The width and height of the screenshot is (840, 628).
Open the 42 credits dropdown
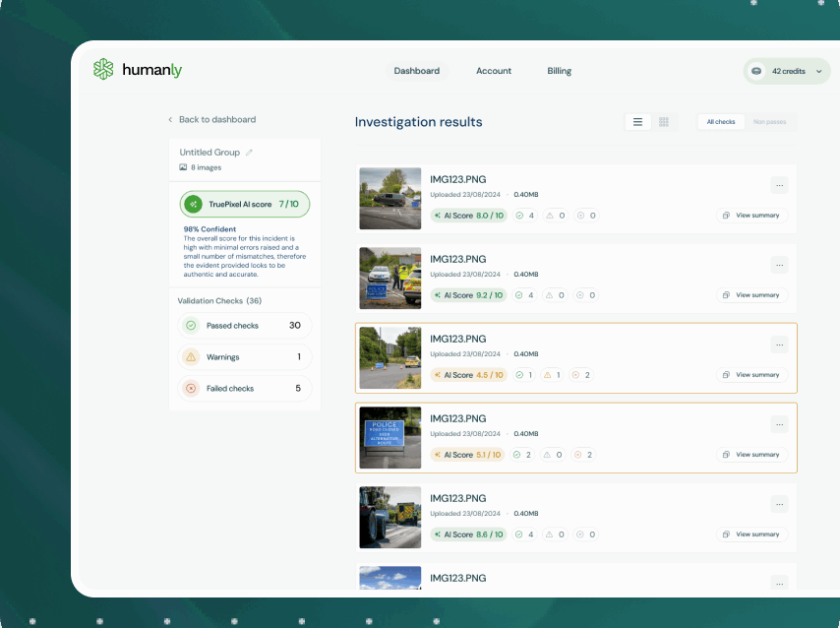pyautogui.click(x=787, y=71)
